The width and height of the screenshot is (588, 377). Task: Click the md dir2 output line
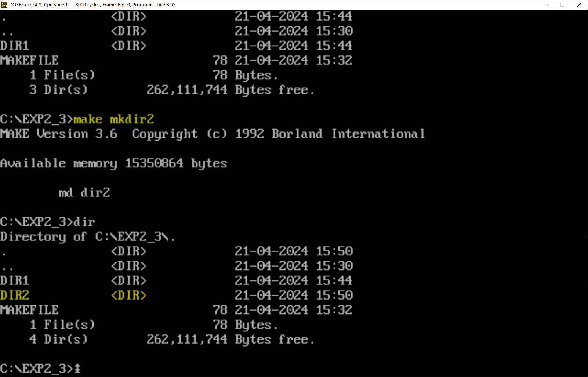point(84,192)
